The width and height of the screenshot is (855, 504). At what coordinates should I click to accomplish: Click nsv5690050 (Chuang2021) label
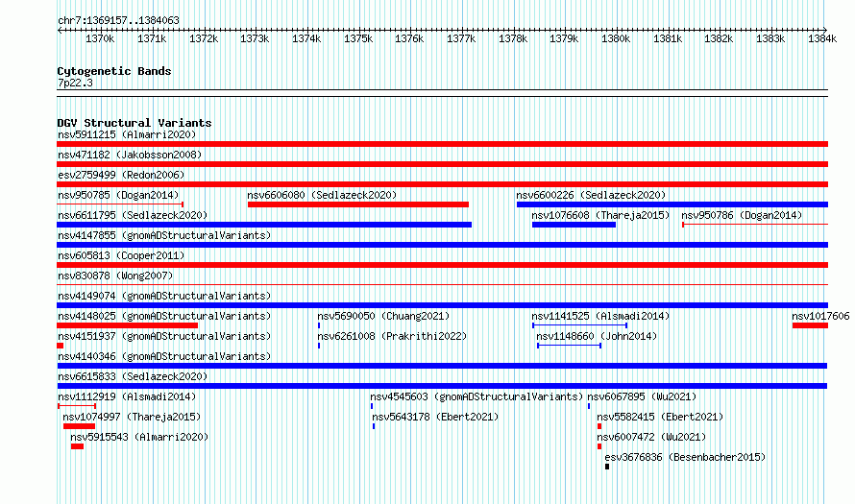pos(383,316)
